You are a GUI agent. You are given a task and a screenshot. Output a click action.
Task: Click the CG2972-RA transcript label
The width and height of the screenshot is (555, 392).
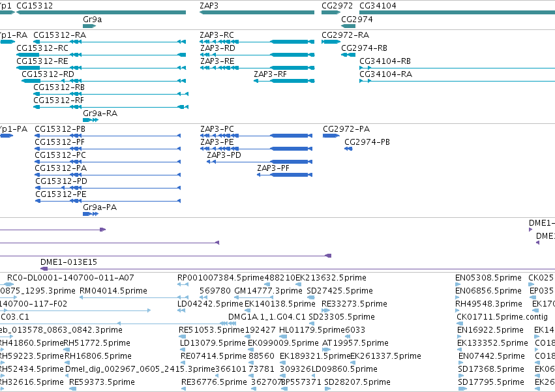click(x=346, y=35)
